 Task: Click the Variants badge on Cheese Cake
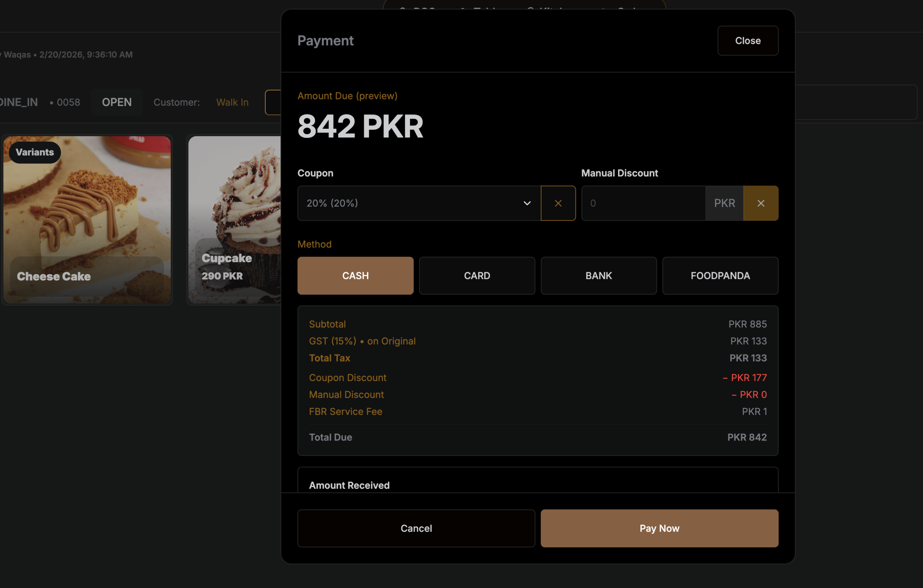(x=35, y=152)
